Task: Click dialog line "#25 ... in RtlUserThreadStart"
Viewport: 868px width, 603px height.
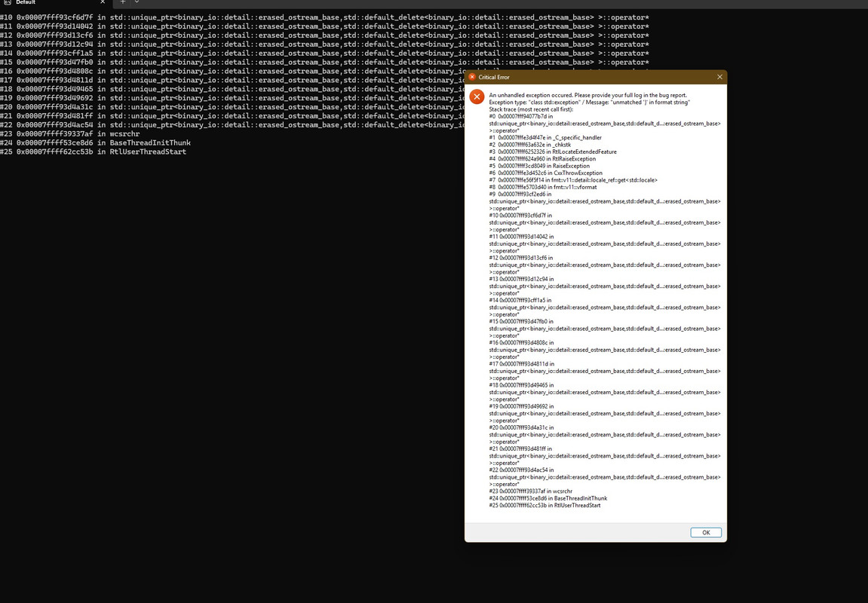Action: pyautogui.click(x=544, y=505)
